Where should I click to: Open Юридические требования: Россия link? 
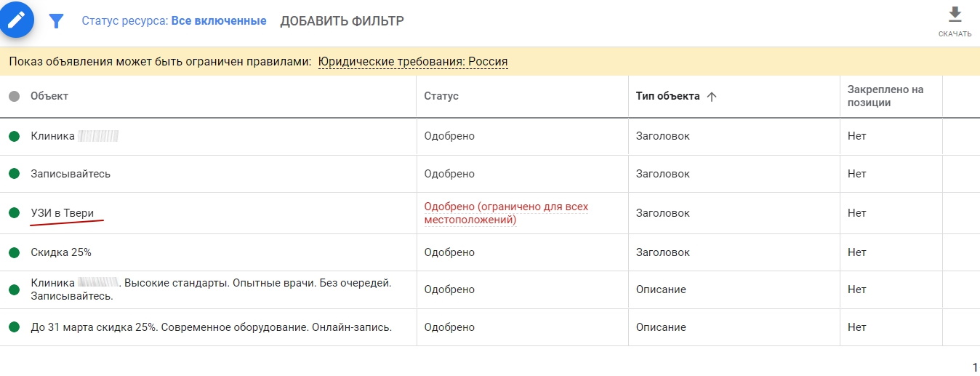413,62
